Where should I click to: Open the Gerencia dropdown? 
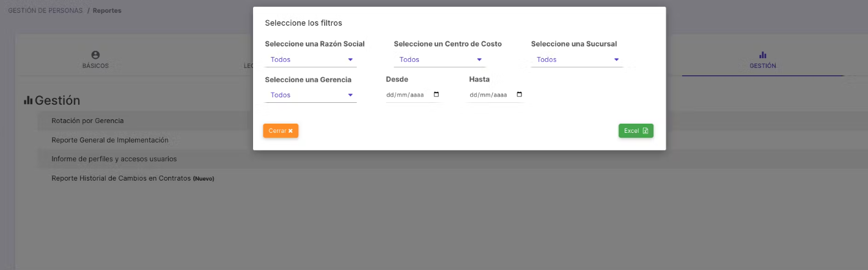(x=311, y=96)
